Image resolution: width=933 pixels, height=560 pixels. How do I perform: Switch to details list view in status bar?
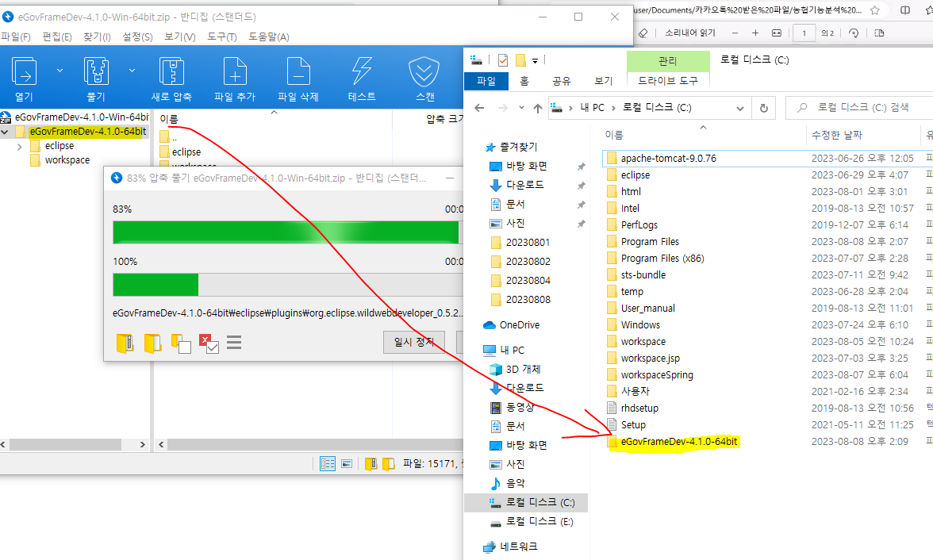coord(327,463)
